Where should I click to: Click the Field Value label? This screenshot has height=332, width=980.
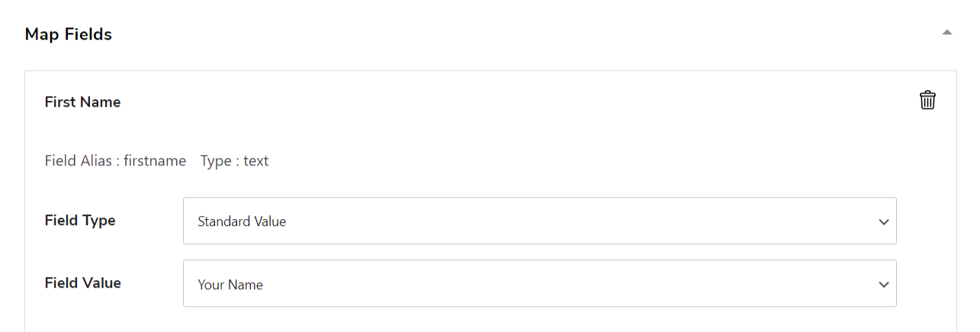pyautogui.click(x=83, y=282)
